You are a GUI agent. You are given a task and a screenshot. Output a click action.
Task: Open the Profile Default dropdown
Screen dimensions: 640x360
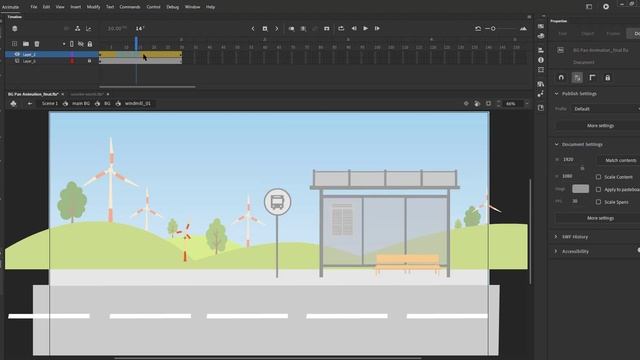tap(606, 109)
